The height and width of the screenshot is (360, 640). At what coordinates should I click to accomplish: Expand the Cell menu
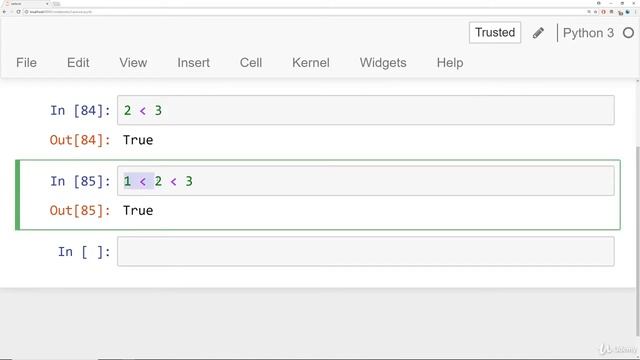point(251,63)
